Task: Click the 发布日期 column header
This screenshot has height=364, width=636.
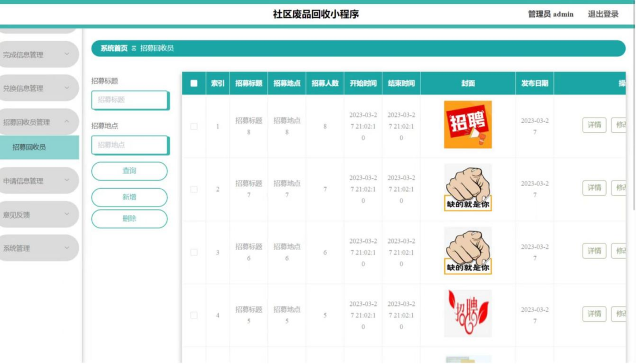Action: [x=534, y=83]
